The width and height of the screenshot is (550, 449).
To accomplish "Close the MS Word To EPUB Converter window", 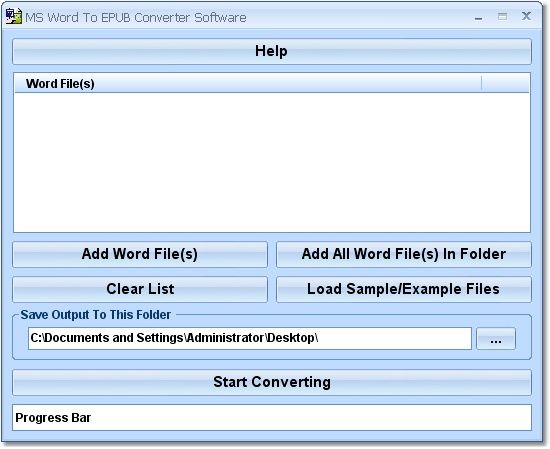I will pos(526,16).
